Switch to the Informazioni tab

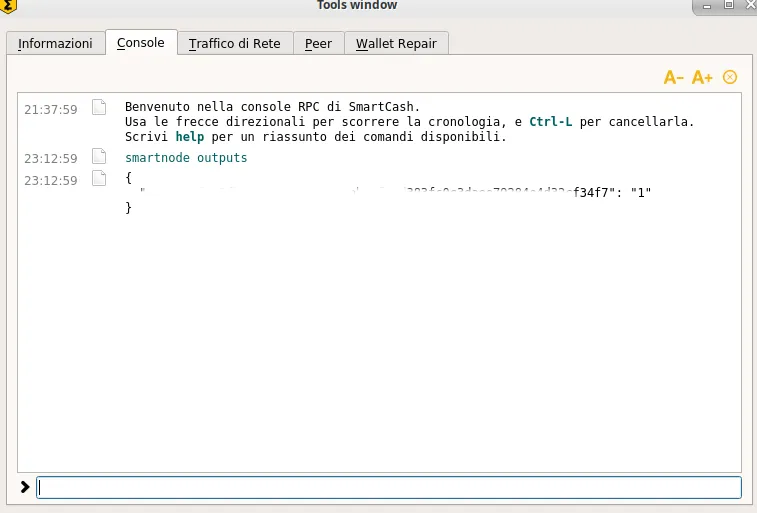pyautogui.click(x=56, y=43)
